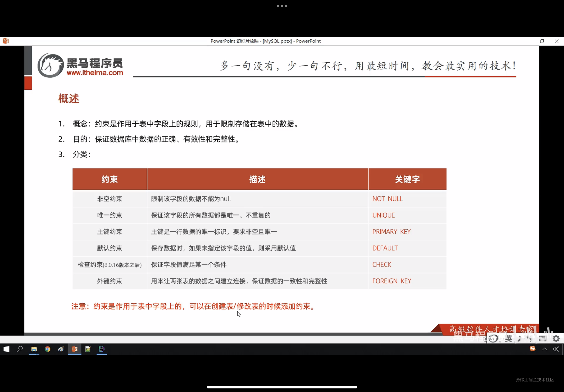Click the title text PowerPoint 幻灯片放映 - [MySQL.pptx]
This screenshot has width=564, height=392.
[x=266, y=41]
